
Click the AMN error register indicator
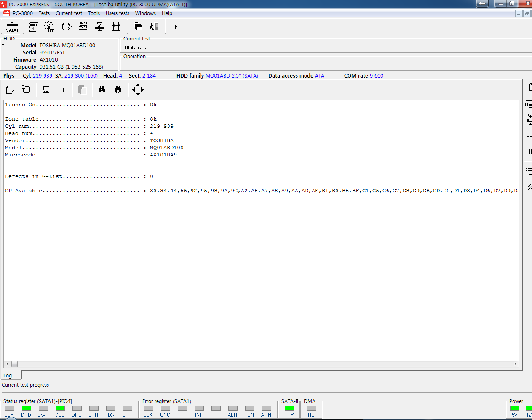pos(266,408)
